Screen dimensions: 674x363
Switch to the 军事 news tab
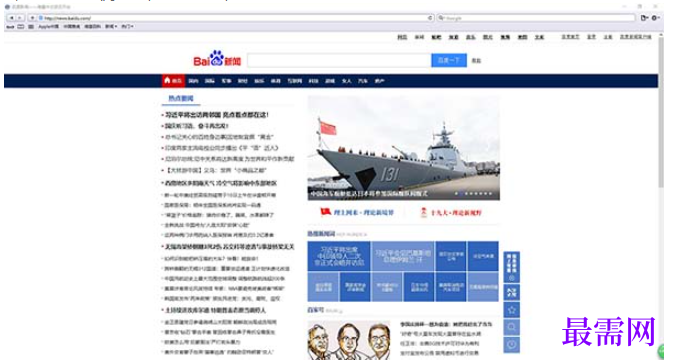227,81
